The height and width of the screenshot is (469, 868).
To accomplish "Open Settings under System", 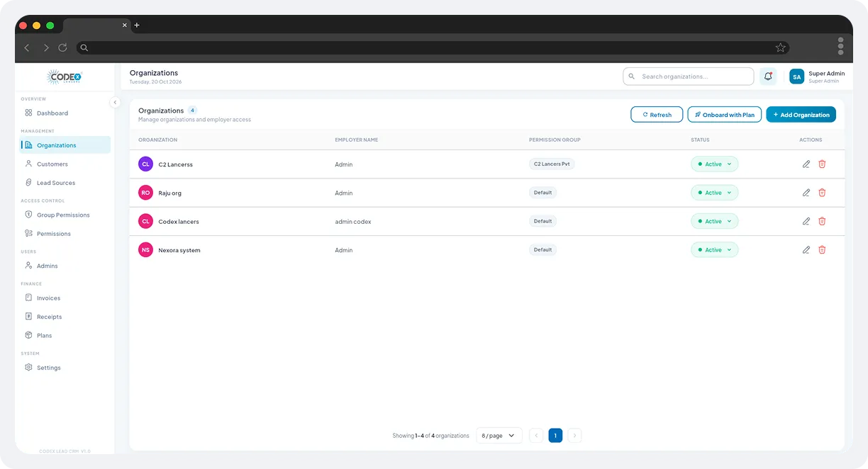I will [x=65, y=368].
